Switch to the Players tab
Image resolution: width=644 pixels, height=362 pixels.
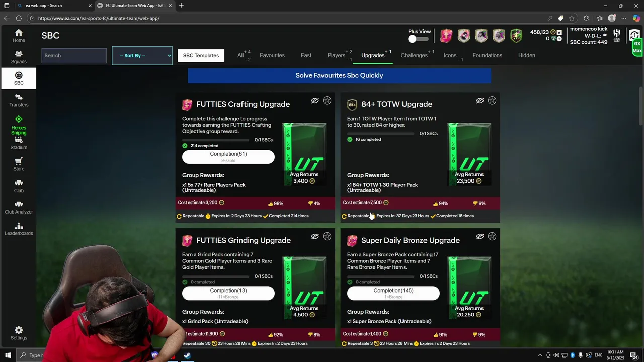tap(336, 55)
